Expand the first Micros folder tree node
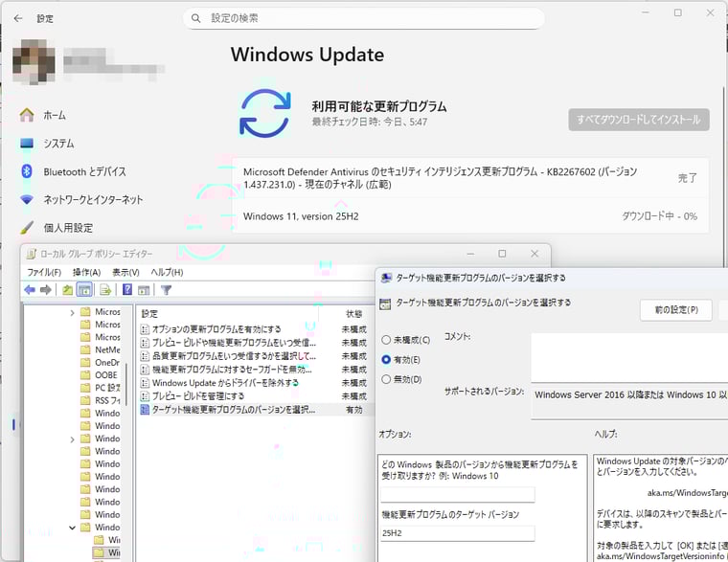The width and height of the screenshot is (728, 562). [73, 313]
